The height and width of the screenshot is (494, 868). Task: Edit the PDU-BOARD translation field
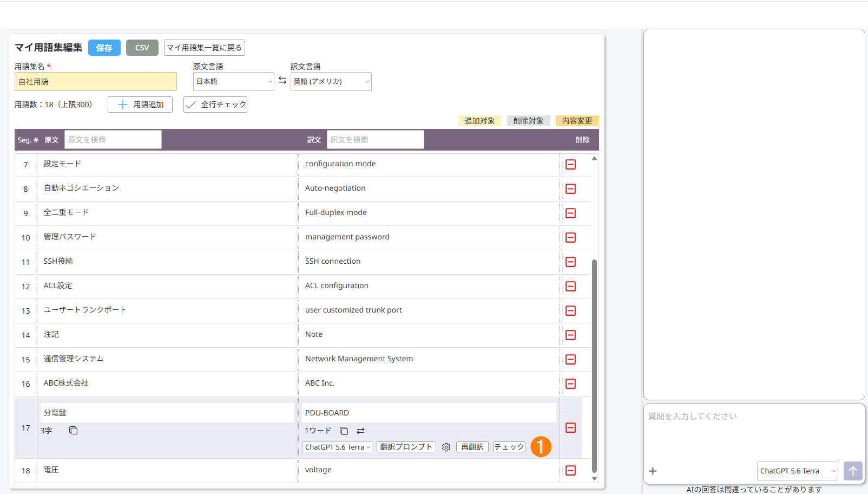[x=429, y=413]
